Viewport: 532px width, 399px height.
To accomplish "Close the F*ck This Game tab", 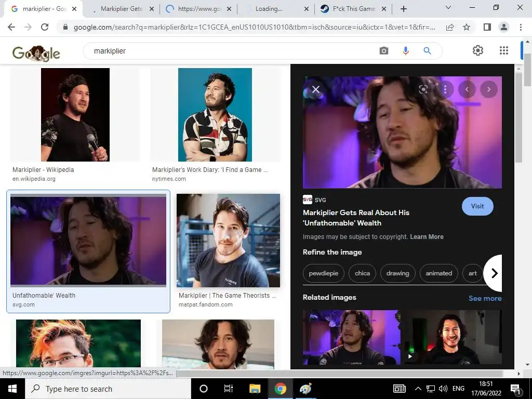I will click(384, 9).
